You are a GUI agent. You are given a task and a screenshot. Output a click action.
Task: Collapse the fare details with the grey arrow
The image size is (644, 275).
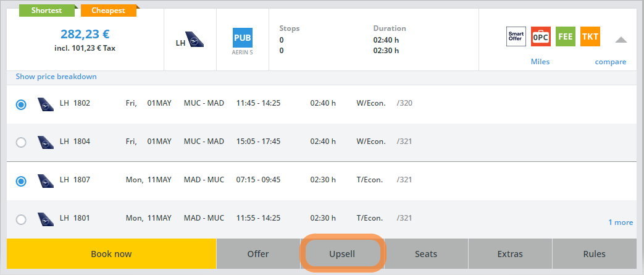tap(621, 40)
